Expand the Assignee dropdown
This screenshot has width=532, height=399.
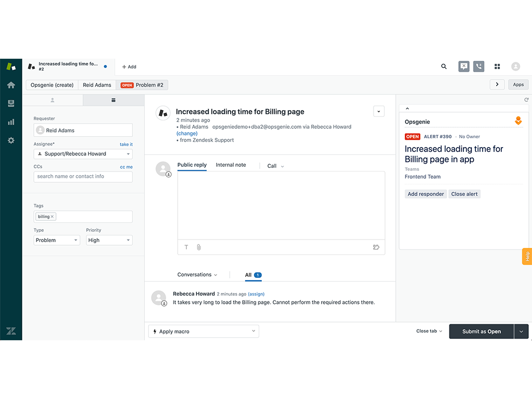click(x=83, y=154)
